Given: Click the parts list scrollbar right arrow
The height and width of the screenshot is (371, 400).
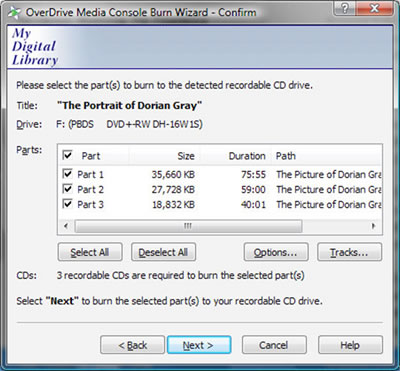Looking at the screenshot, I should coord(373,226).
